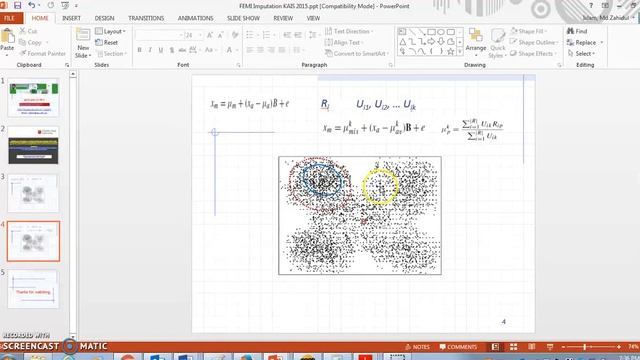The width and height of the screenshot is (640, 360).
Task: Click COMMENTS in the status bar
Action: (x=458, y=347)
